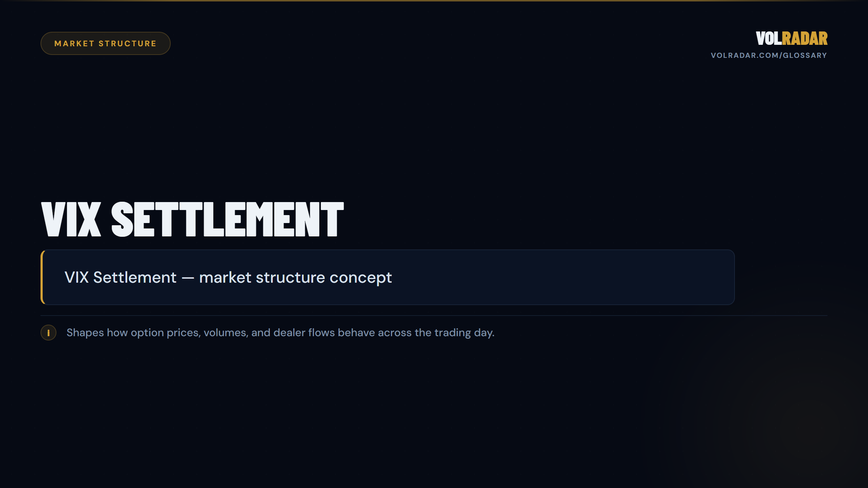Click the gold accent bar on definition box
The image size is (868, 488).
tap(42, 277)
